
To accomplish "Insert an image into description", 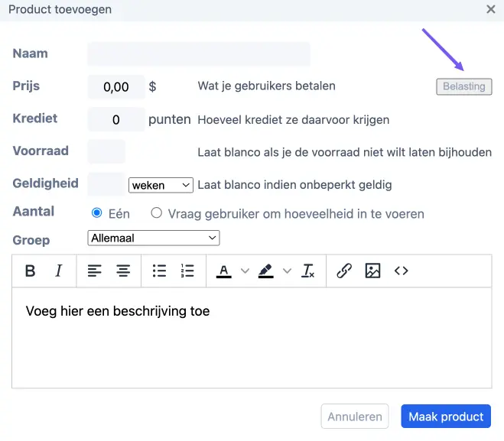I will point(373,271).
